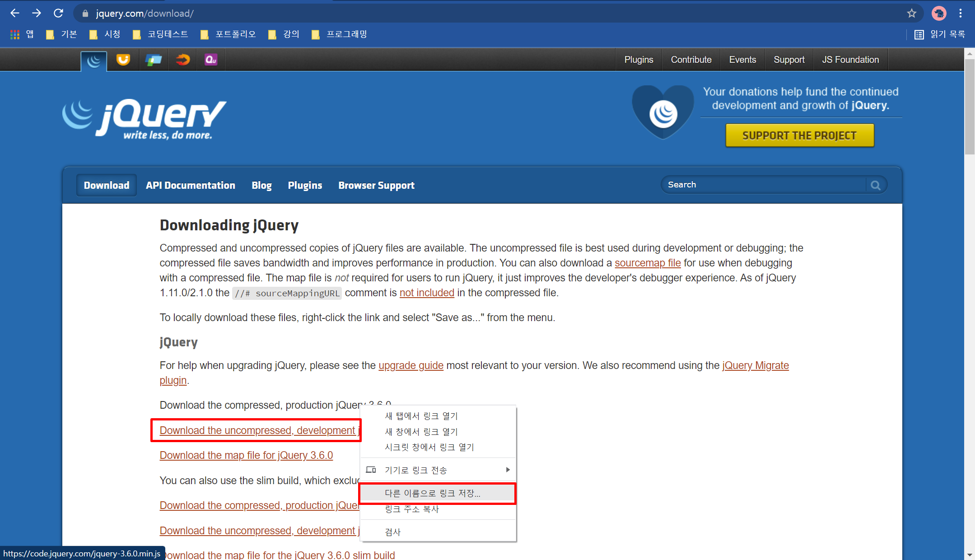This screenshot has width=975, height=560.
Task: Expand the send-link-to-device submenu arrow
Action: tap(508, 470)
